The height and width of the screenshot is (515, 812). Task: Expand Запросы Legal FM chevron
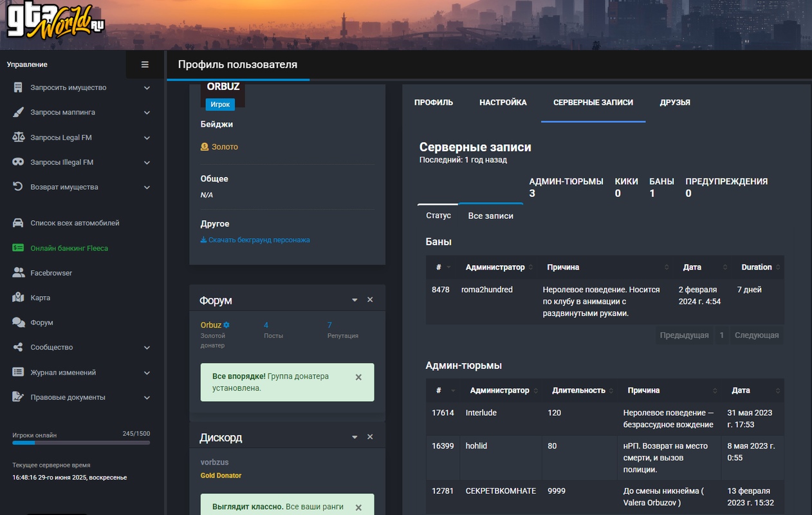pyautogui.click(x=147, y=138)
